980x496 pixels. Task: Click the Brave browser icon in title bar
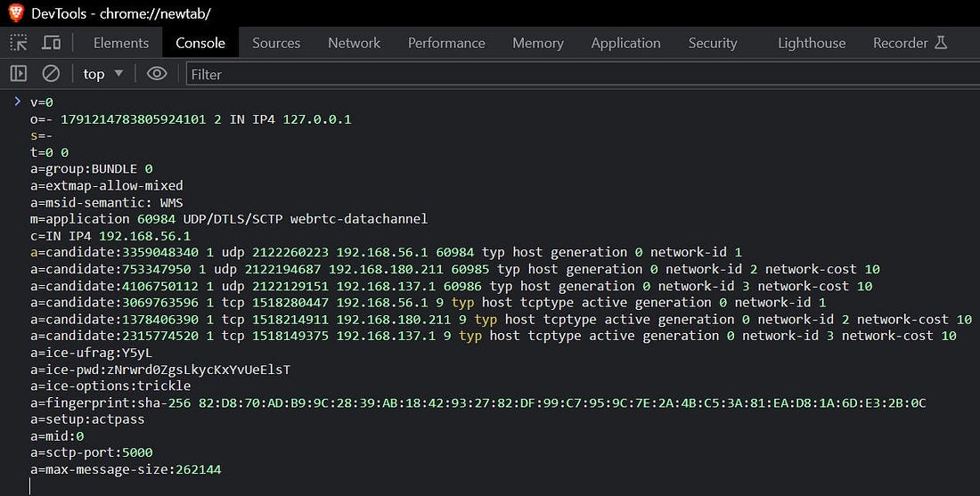coord(15,13)
